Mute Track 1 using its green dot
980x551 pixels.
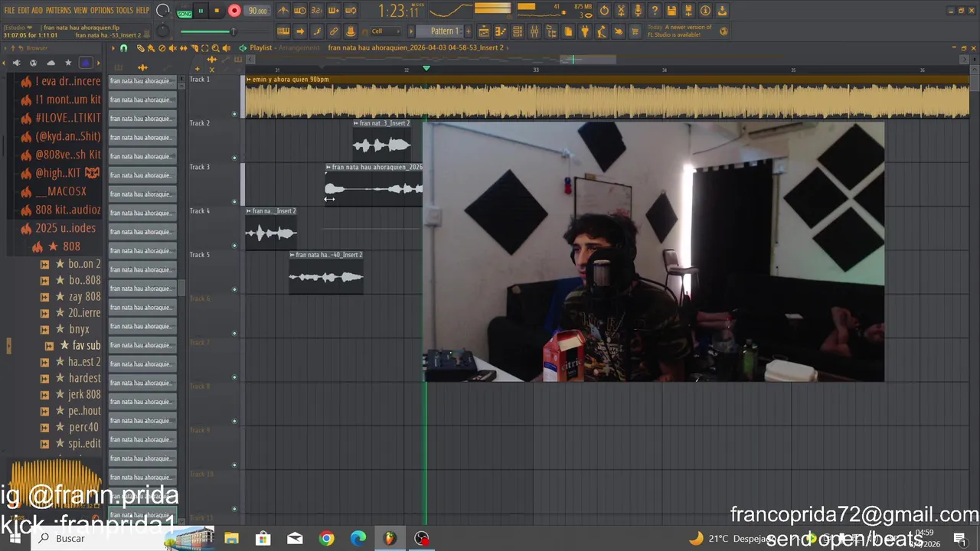235,114
